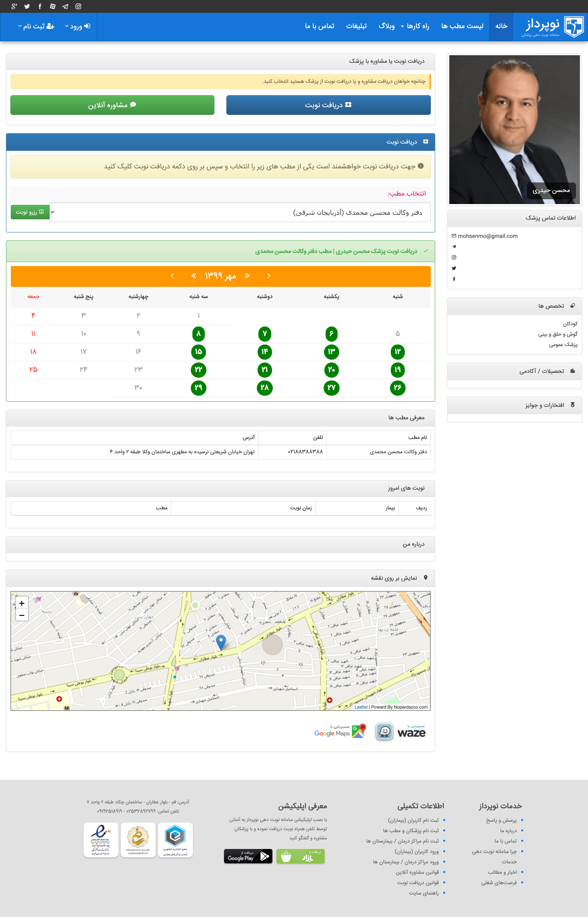Zoom out on the map

(x=22, y=615)
